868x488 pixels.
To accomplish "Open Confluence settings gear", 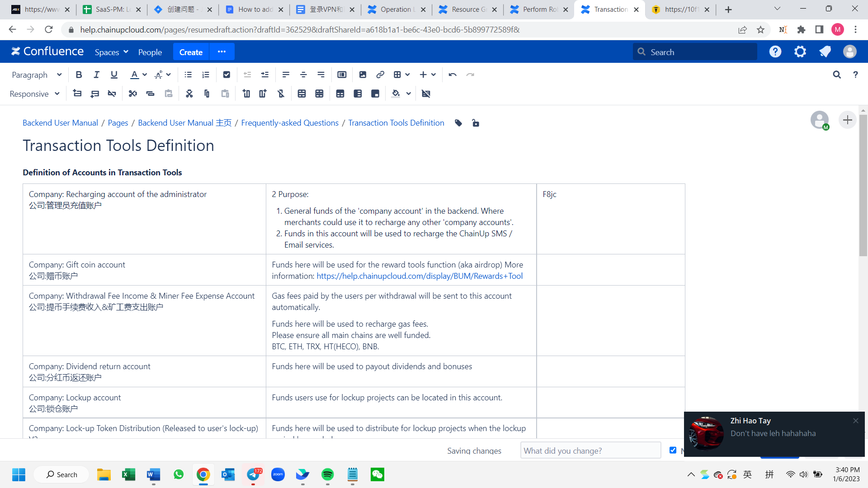I will [x=800, y=52].
